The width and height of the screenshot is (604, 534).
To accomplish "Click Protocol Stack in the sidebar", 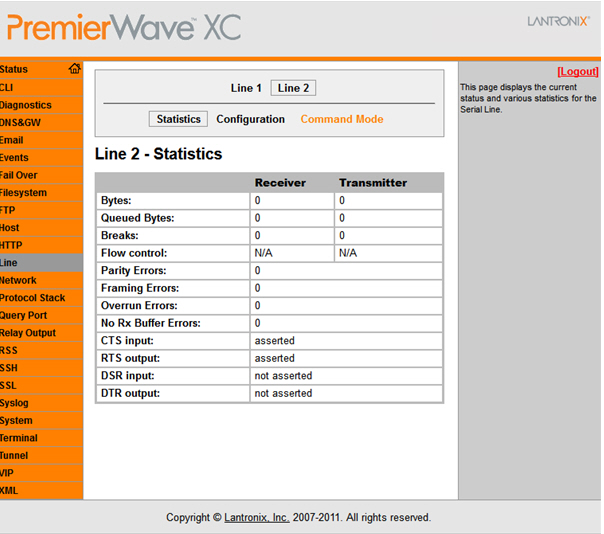I will (33, 298).
